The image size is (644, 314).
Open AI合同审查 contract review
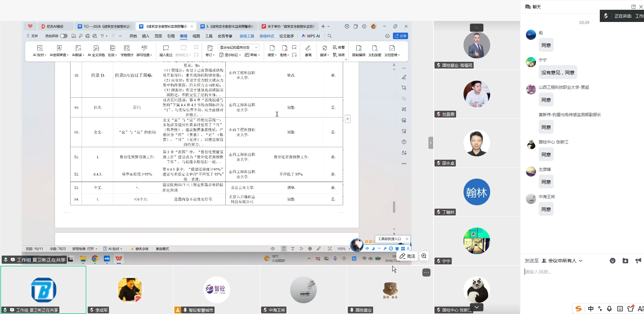tap(59, 51)
